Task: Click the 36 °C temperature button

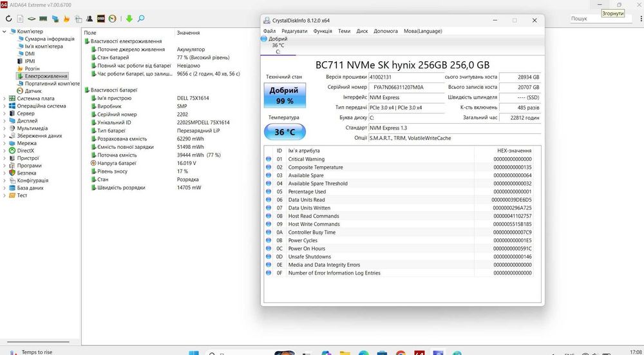Action: (x=285, y=132)
